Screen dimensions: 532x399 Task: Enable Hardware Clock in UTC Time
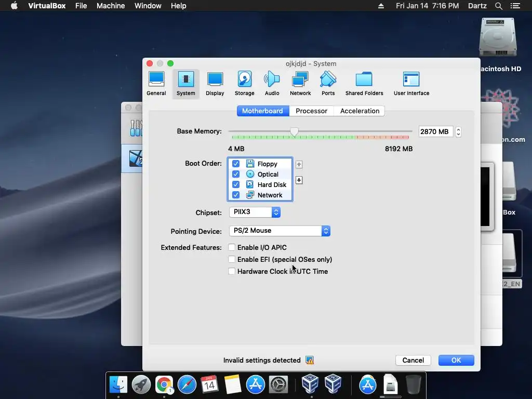coord(232,271)
